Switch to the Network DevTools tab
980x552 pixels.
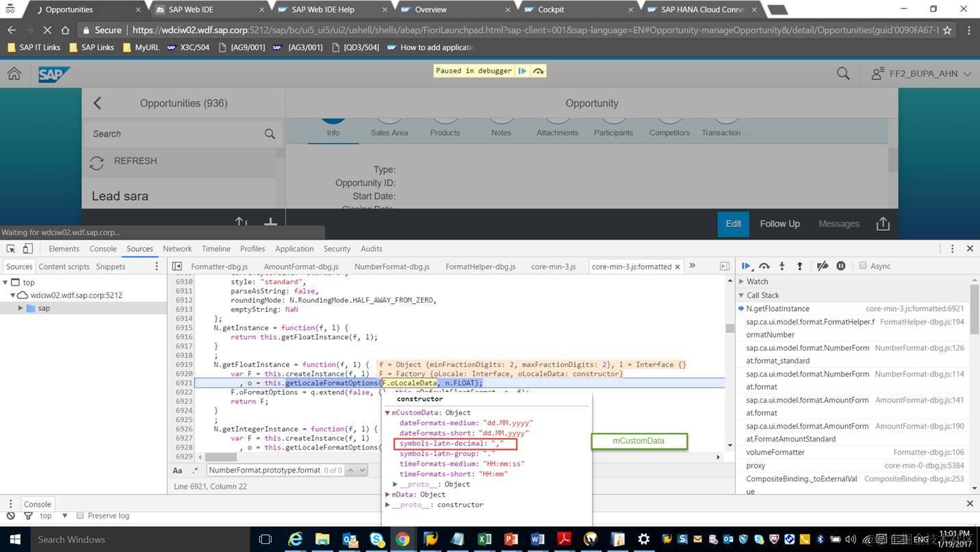[177, 249]
